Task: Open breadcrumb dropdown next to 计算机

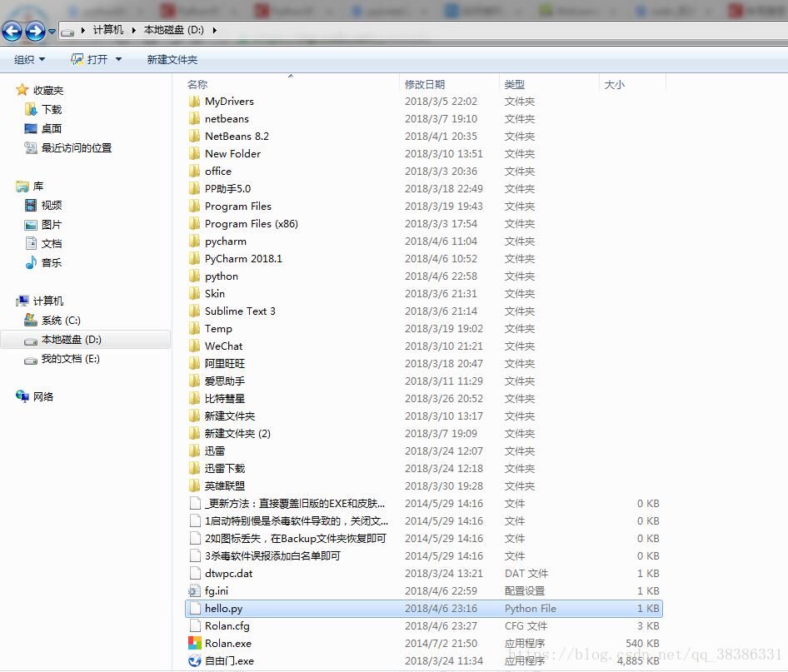Action: [134, 26]
